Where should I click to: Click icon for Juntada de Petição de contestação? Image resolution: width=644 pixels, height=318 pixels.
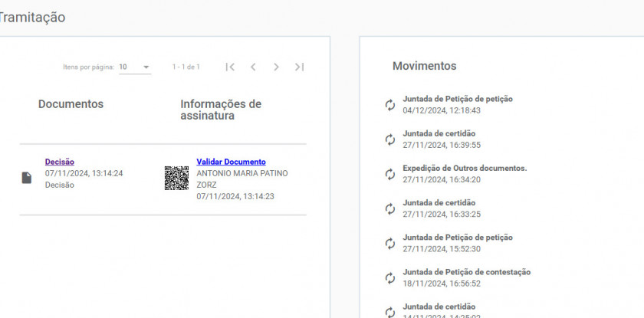click(390, 277)
